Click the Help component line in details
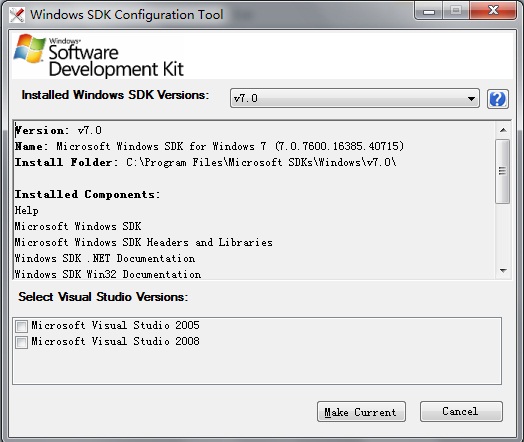This screenshot has height=442, width=524. click(26, 210)
